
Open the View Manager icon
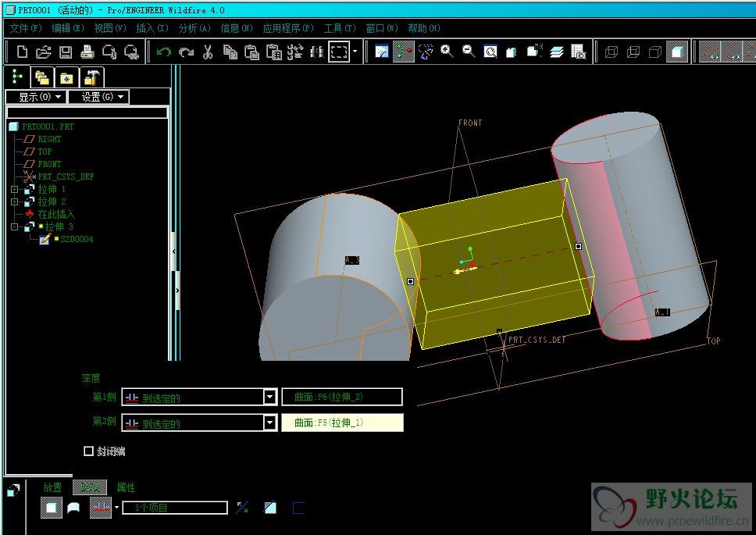tap(578, 52)
